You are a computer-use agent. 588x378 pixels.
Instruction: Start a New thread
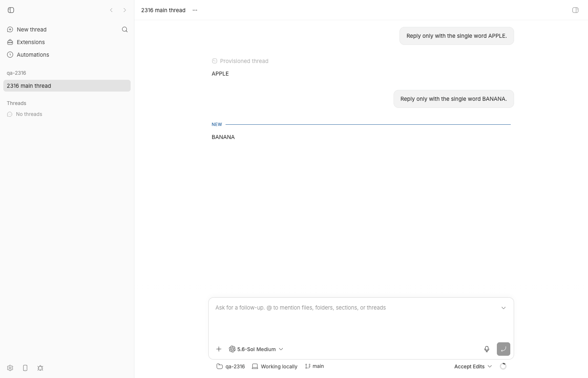(27, 29)
